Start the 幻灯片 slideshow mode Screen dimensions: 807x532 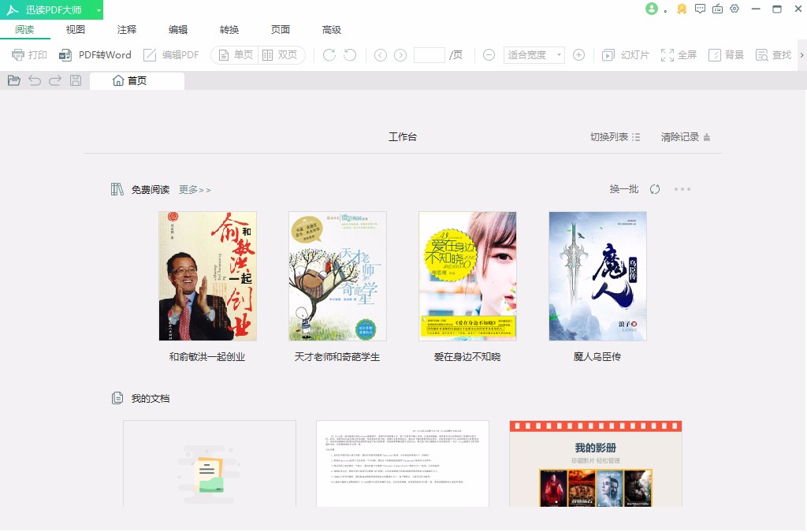click(x=623, y=55)
